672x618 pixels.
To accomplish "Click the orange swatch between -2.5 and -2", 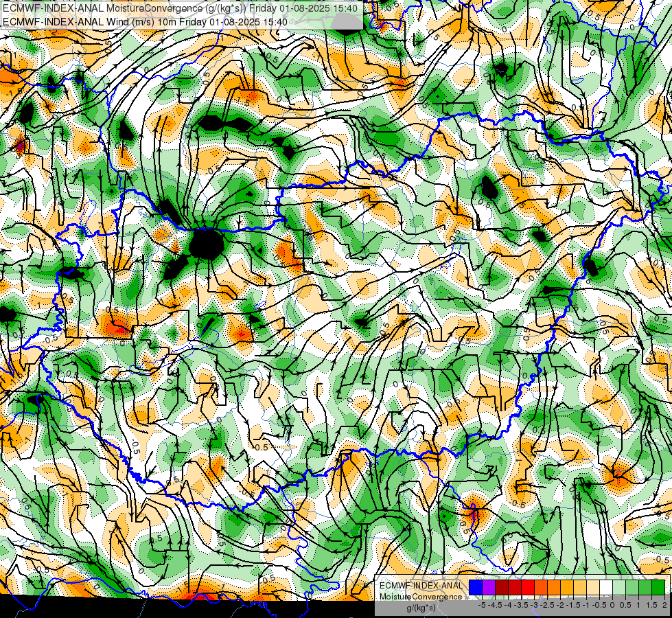I will click(x=554, y=587).
